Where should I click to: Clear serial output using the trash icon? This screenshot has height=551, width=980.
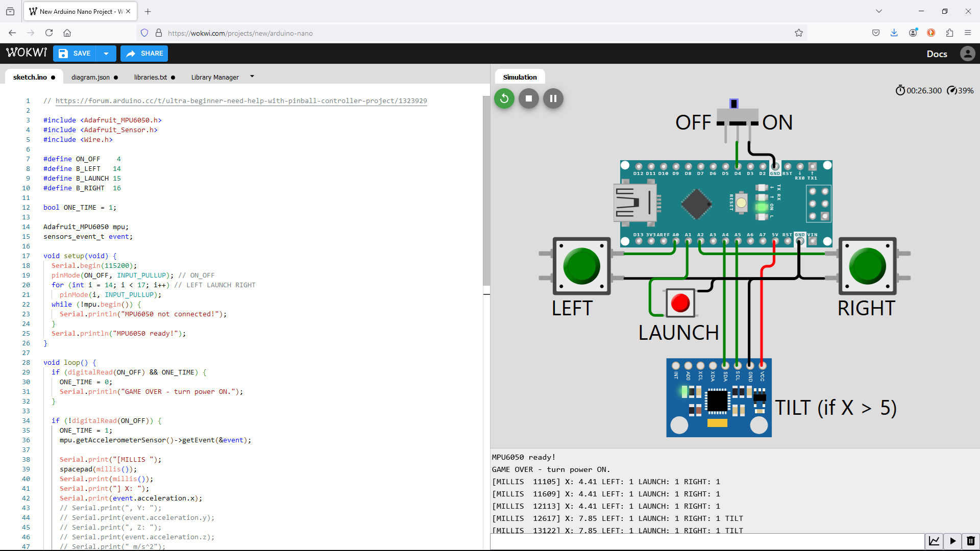tap(970, 541)
